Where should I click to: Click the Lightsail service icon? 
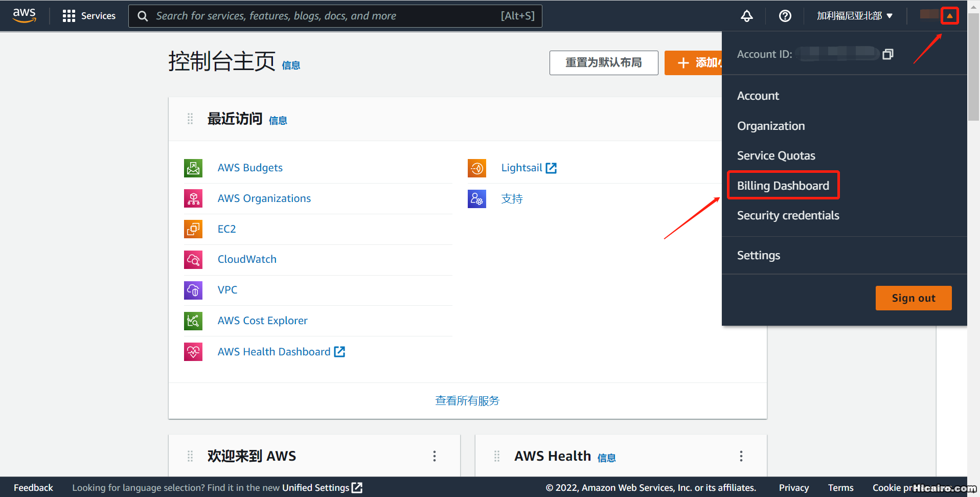pos(477,168)
